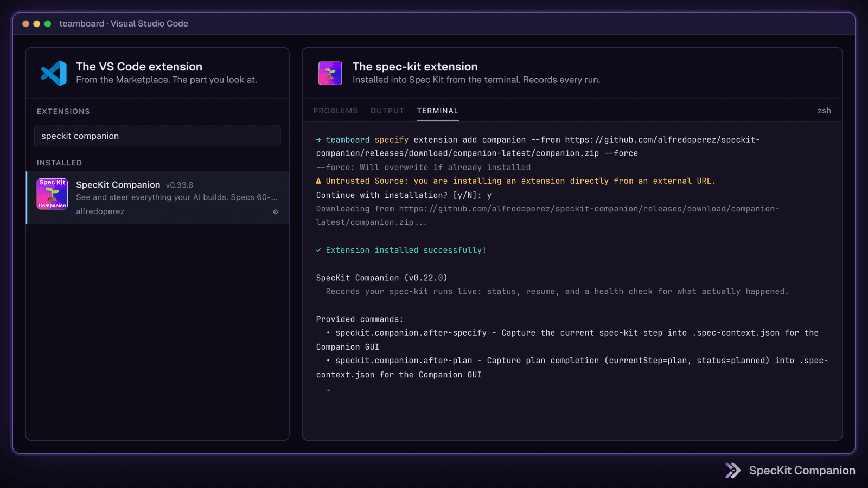Screen dimensions: 868x488
Task: Click the speckit.companion.after-plan command text
Action: (x=404, y=361)
